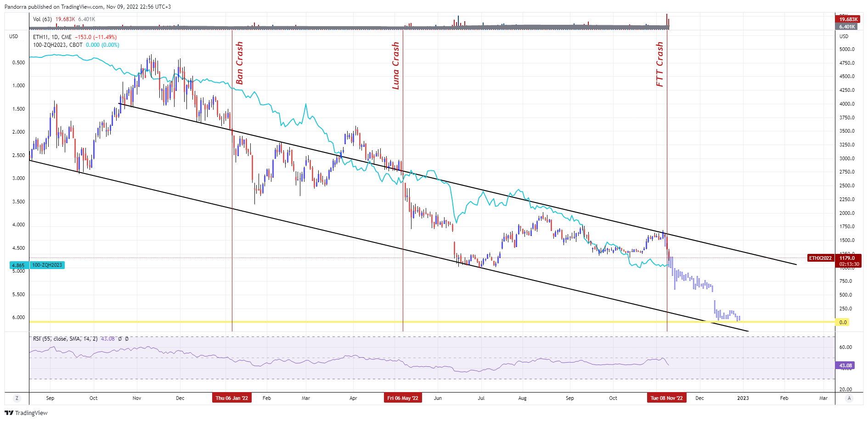Image resolution: width=868 pixels, height=421 pixels.
Task: Click the gray 6.401K volume tag
Action: click(847, 27)
